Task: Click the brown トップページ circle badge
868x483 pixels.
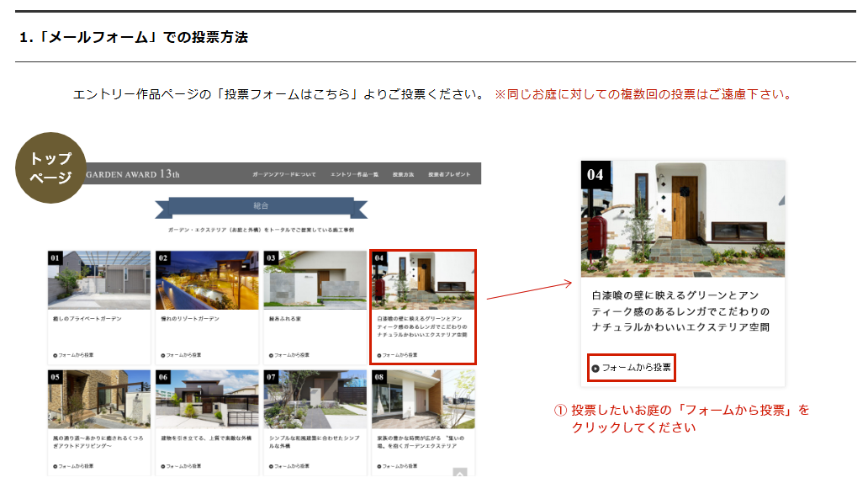Action: pyautogui.click(x=50, y=167)
